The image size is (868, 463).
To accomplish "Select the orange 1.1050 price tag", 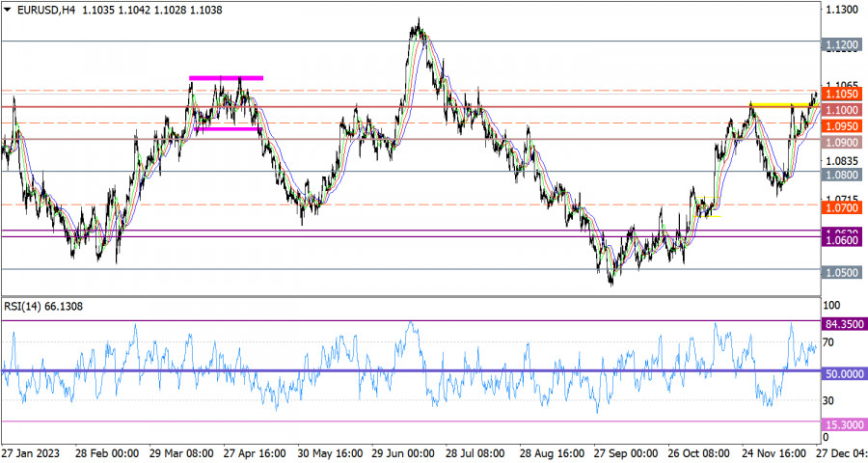I will click(842, 95).
